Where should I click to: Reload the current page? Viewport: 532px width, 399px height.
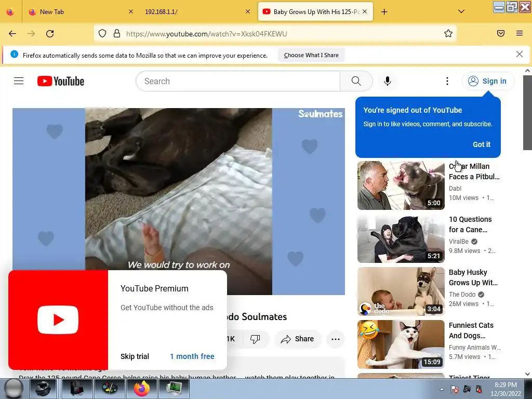pyautogui.click(x=50, y=34)
